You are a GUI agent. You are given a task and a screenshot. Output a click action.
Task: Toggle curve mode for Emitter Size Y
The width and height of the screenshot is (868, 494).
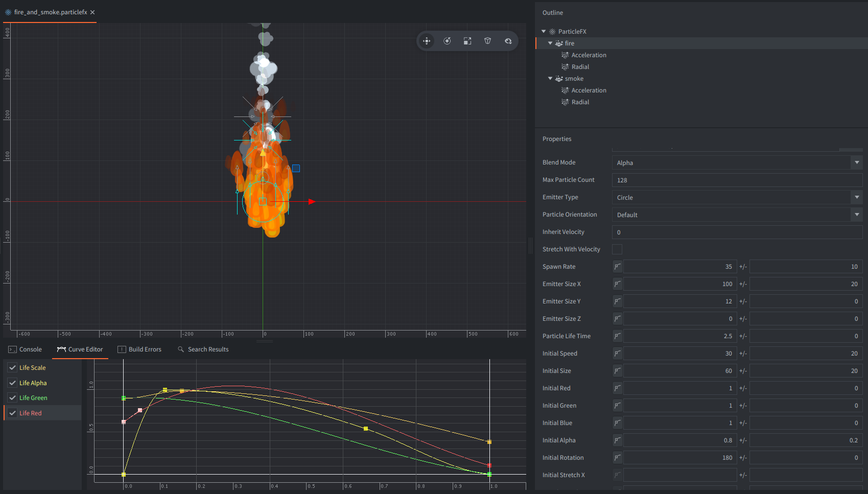(x=618, y=301)
